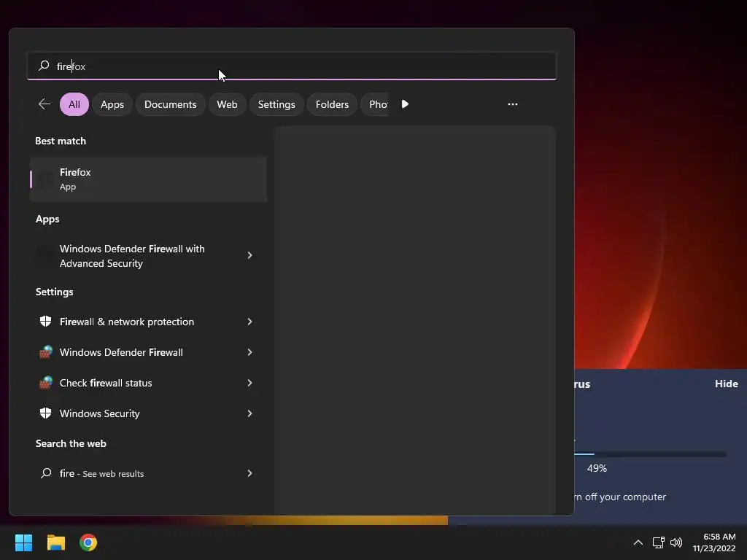The image size is (747, 560).
Task: Switch to the Folders filter tab
Action: pos(332,104)
